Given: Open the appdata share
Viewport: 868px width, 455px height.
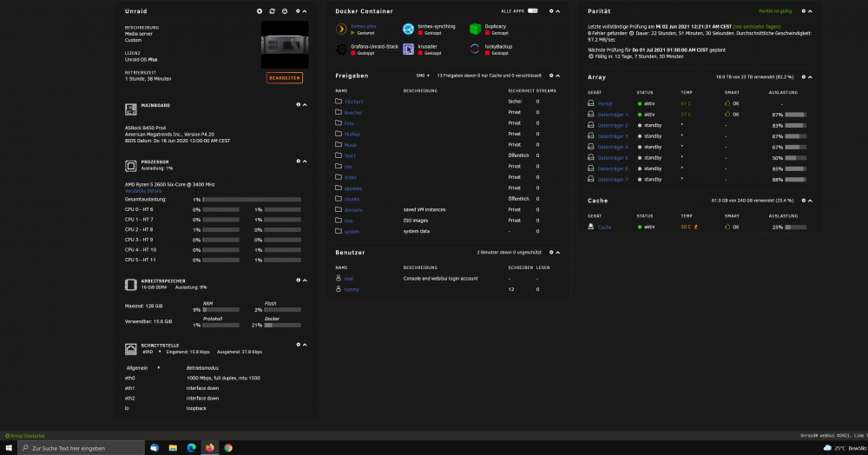Looking at the screenshot, I should (x=352, y=188).
